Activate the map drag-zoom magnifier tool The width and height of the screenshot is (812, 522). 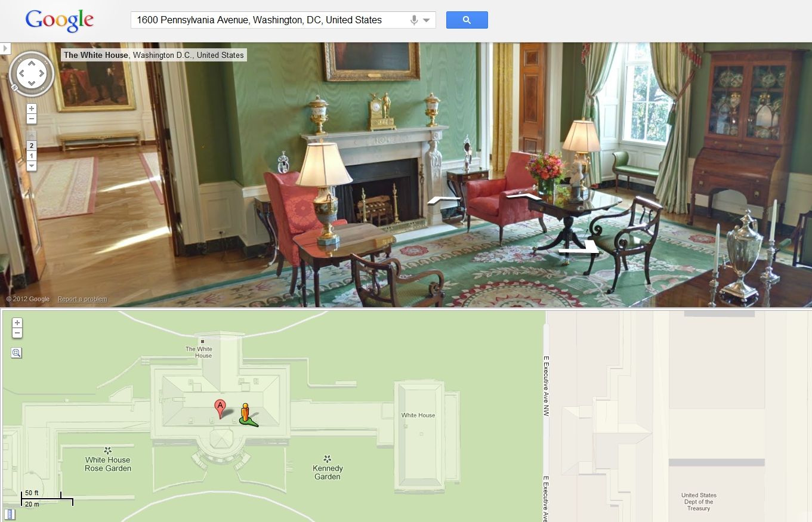click(17, 353)
